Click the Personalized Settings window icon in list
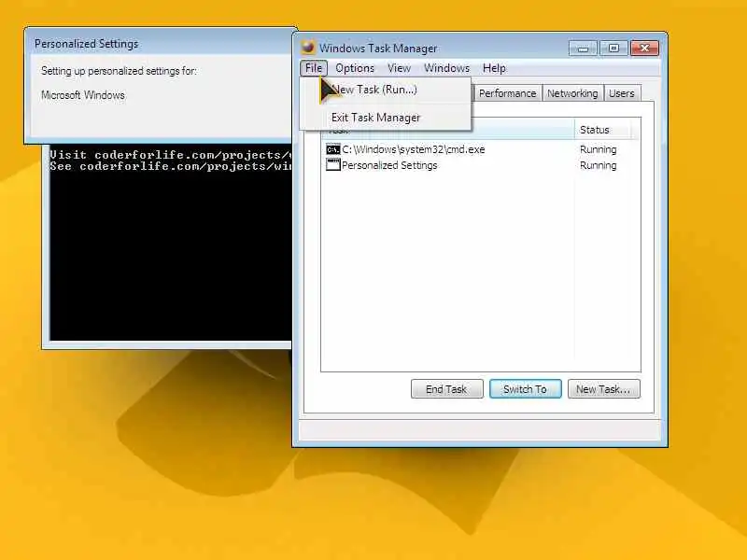747x560 pixels. [x=333, y=165]
